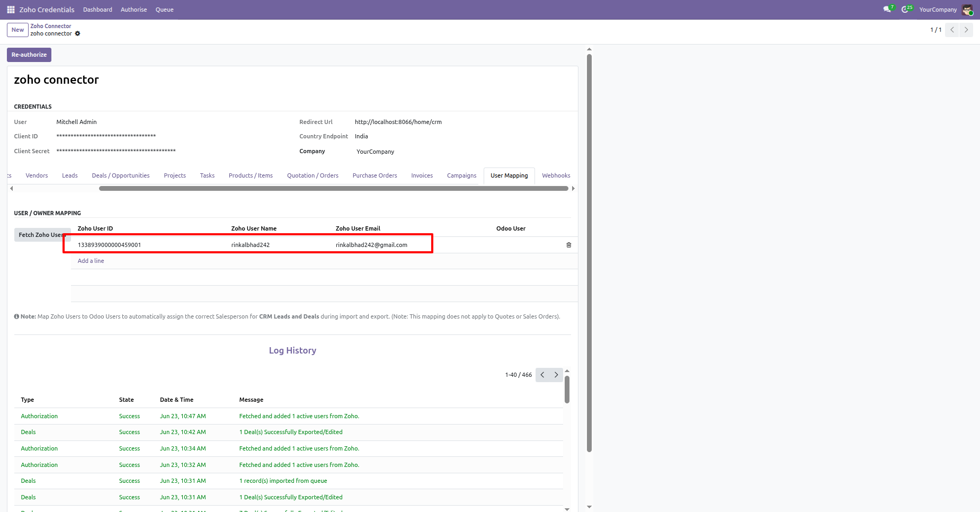Click the rinkalbhad242@gmail.com email cell
The width and height of the screenshot is (980, 512).
(371, 245)
